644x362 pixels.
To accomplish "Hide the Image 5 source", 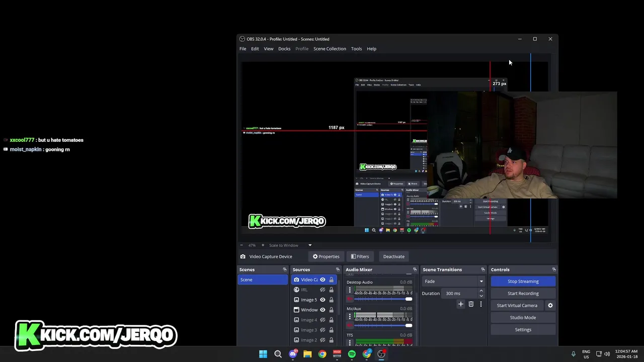I will click(x=323, y=300).
